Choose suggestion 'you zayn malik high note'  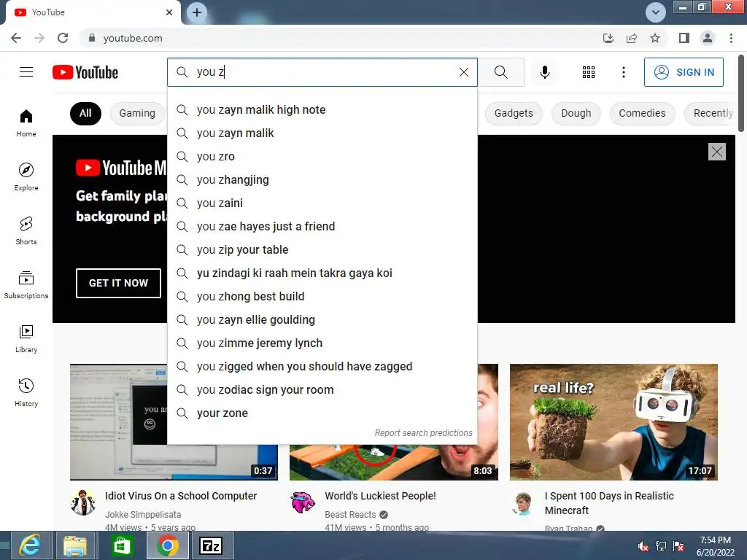[x=322, y=110]
